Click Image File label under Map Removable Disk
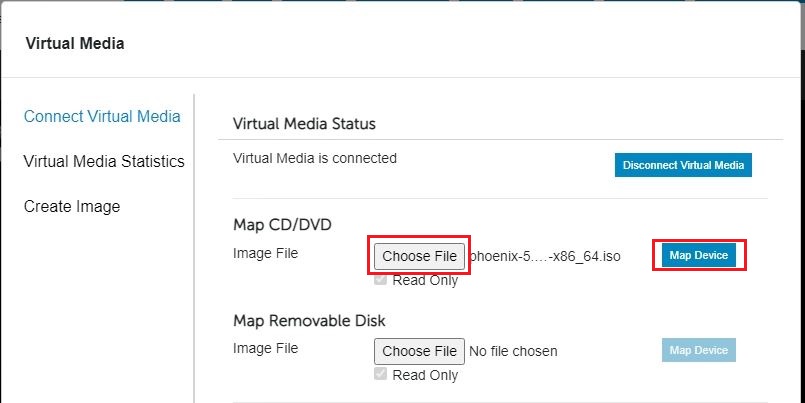This screenshot has height=403, width=805. [265, 348]
